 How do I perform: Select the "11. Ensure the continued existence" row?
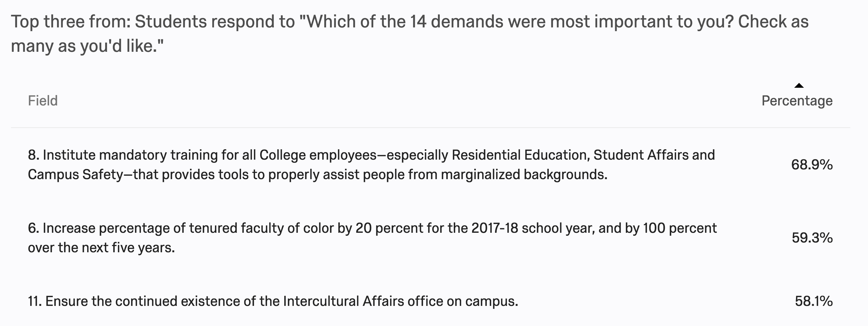click(273, 301)
